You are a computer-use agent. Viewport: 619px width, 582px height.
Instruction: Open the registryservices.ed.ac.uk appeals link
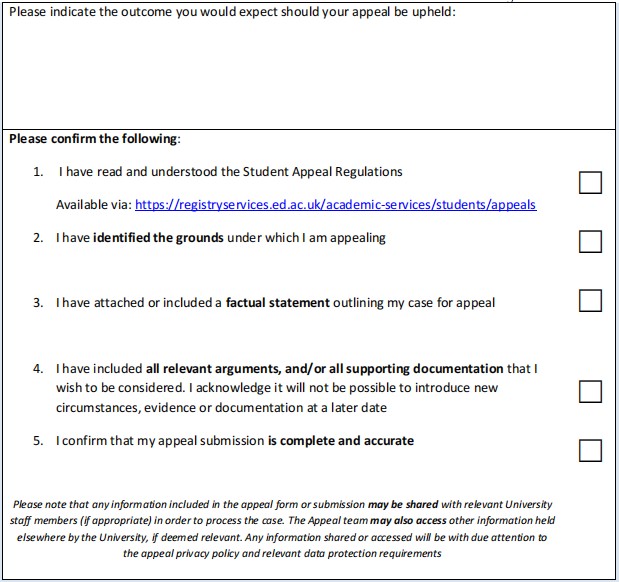336,205
